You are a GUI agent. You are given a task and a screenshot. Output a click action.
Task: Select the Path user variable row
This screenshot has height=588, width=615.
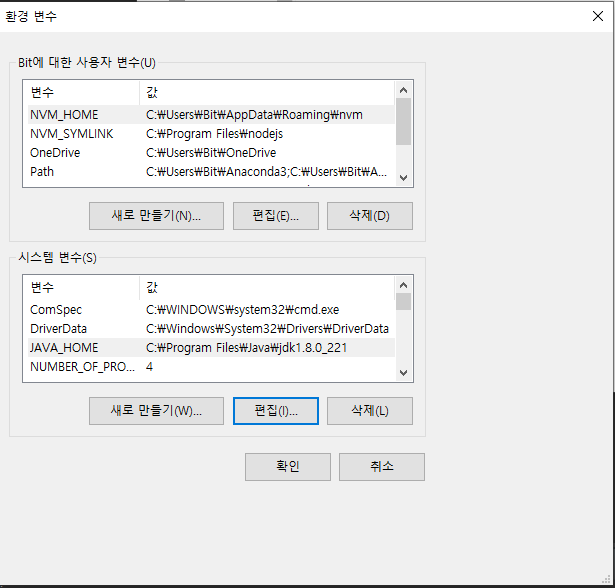tap(211, 171)
